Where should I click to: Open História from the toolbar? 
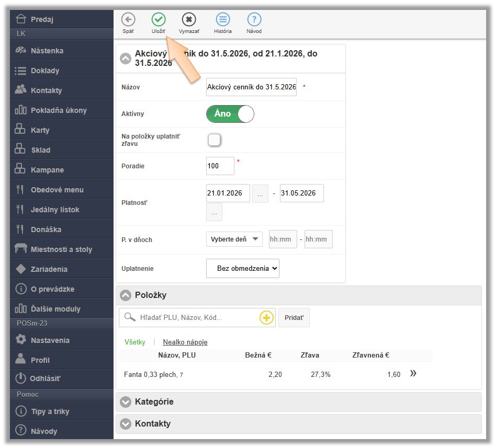[x=223, y=20]
